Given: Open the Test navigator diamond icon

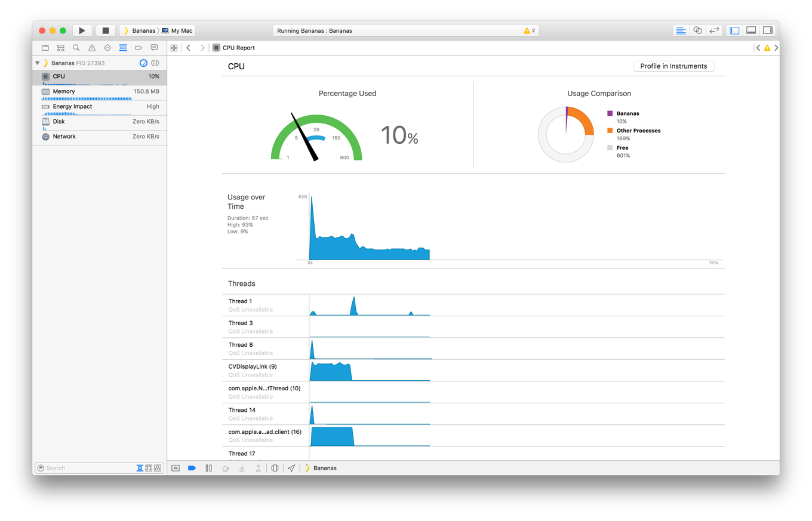Looking at the screenshot, I should 107,48.
